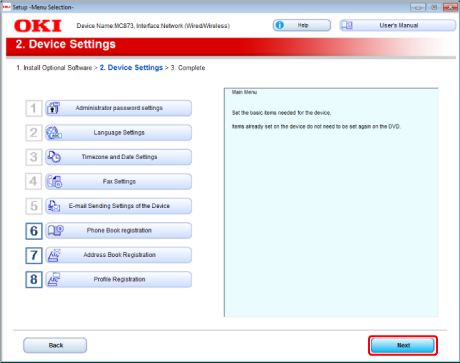Viewport: 460px width, 363px height.
Task: Open the User's Manual button
Action: [x=398, y=25]
